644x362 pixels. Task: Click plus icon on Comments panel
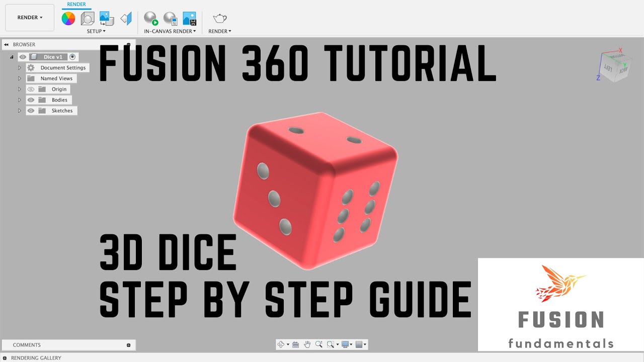[129, 345]
